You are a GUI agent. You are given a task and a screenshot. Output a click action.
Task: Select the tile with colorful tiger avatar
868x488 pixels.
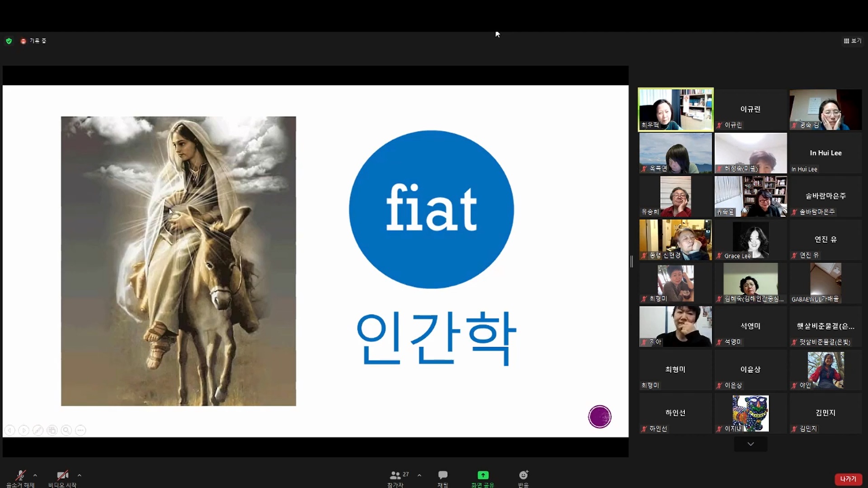point(750,413)
